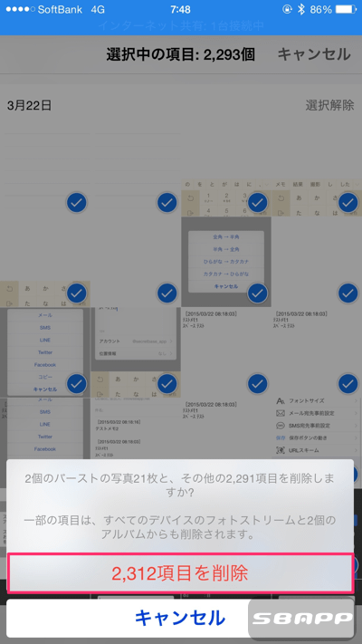Uncheck the checkmark on the コピー share menu thumbnail
The width and height of the screenshot is (362, 644).
[x=77, y=384]
